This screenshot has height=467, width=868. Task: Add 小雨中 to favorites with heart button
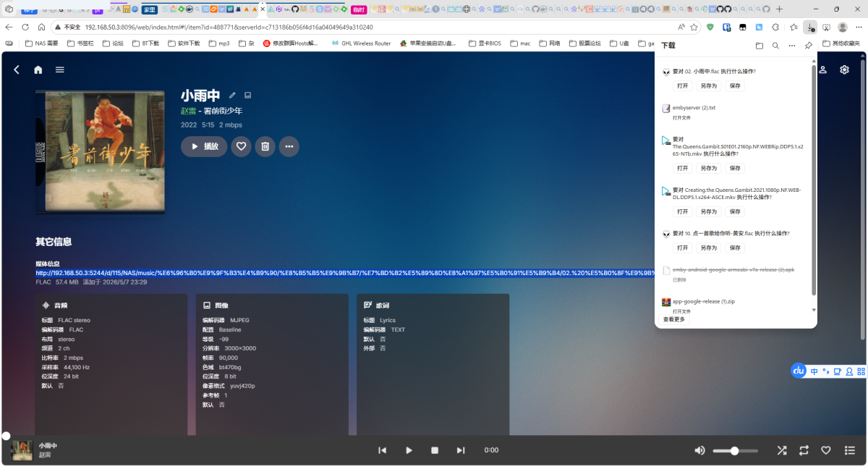coord(242,146)
